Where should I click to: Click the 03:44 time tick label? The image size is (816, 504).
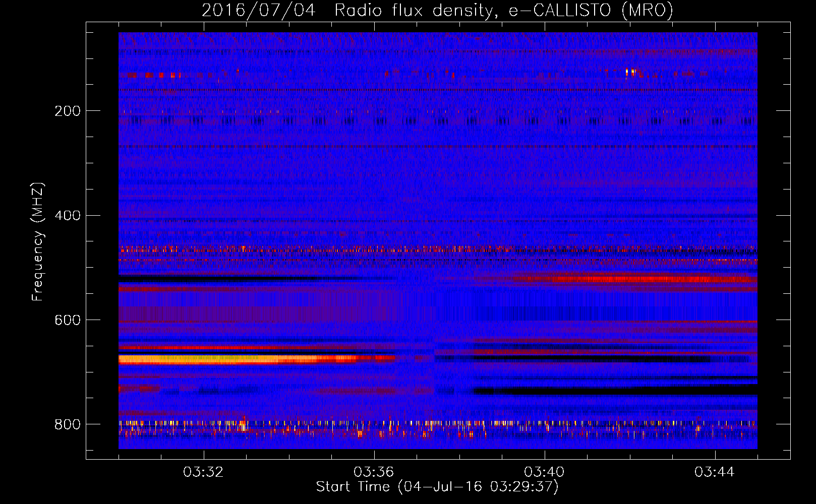[715, 472]
